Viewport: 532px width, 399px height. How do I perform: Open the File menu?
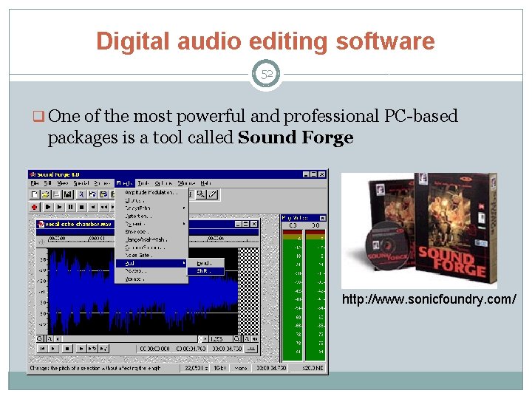pos(35,183)
